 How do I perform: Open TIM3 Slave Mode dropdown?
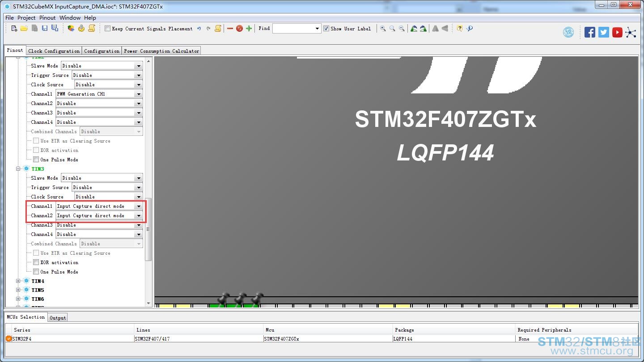click(139, 178)
